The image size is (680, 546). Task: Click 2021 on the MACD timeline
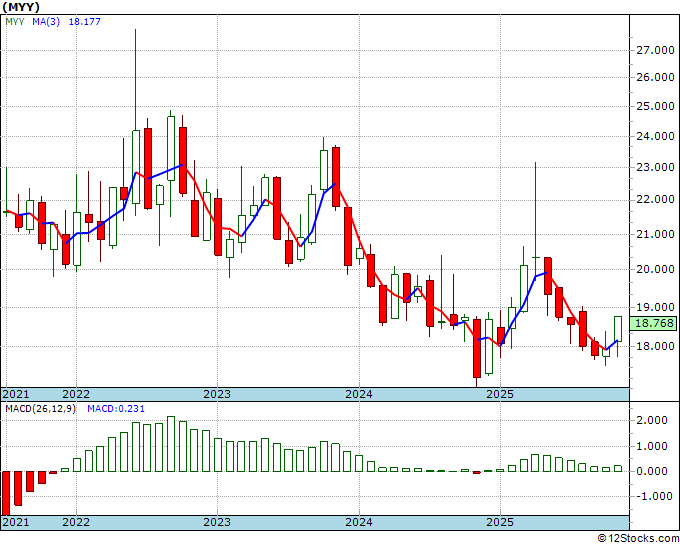[x=16, y=522]
